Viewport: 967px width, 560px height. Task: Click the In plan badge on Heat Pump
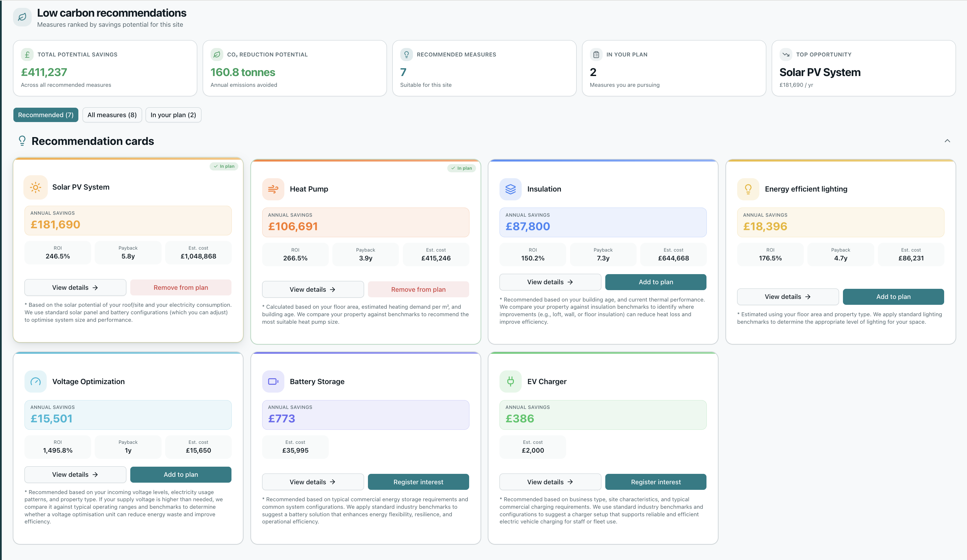[461, 168]
